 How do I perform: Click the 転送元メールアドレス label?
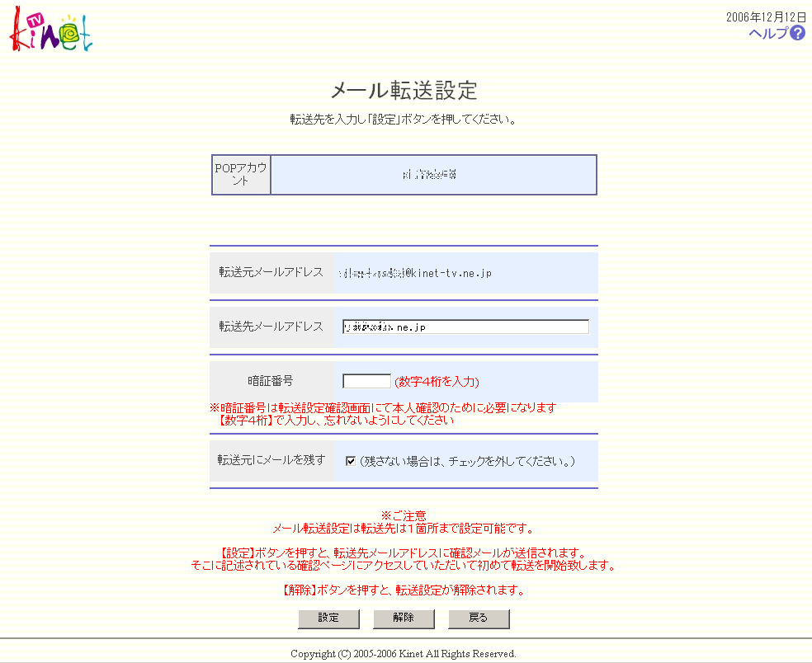coord(271,272)
